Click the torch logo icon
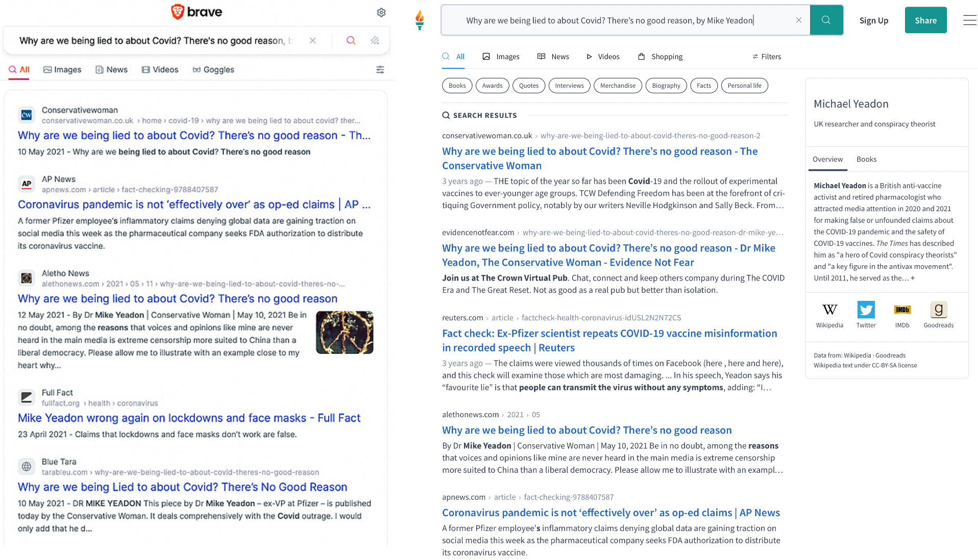Viewport: 978px width, 560px height. tap(420, 20)
